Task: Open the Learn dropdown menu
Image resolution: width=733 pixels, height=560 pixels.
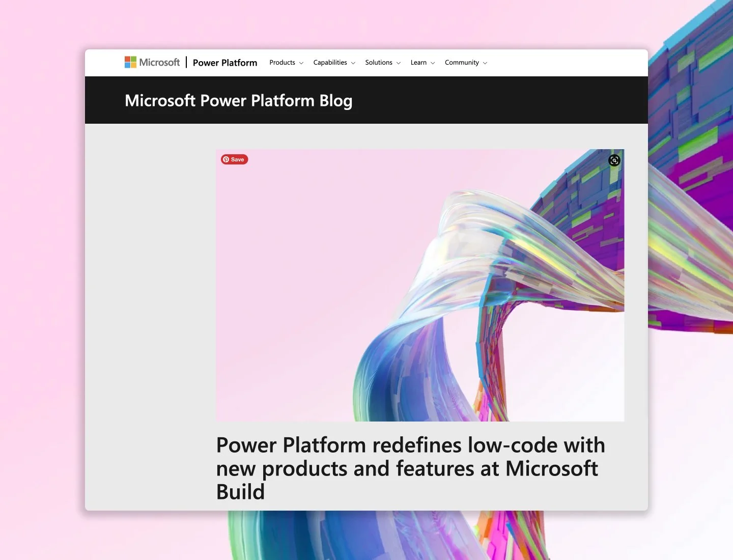Action: (422, 63)
